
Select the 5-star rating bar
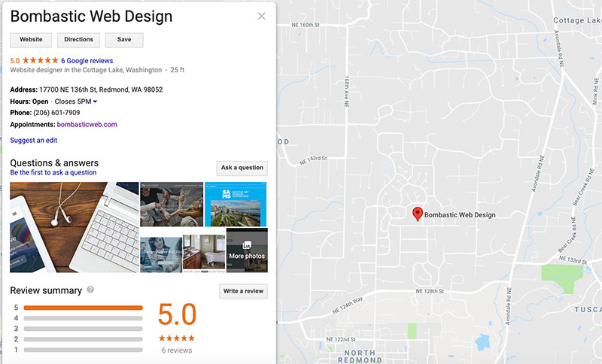(x=83, y=308)
